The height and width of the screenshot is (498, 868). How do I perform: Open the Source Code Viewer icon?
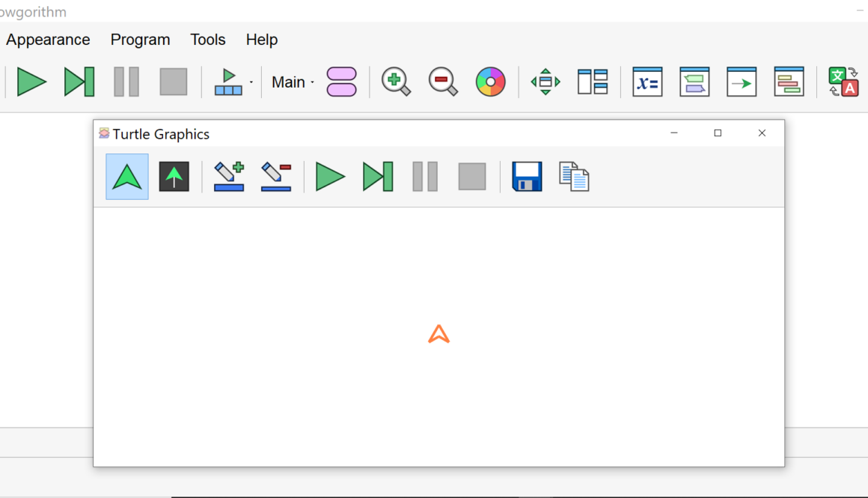click(789, 82)
